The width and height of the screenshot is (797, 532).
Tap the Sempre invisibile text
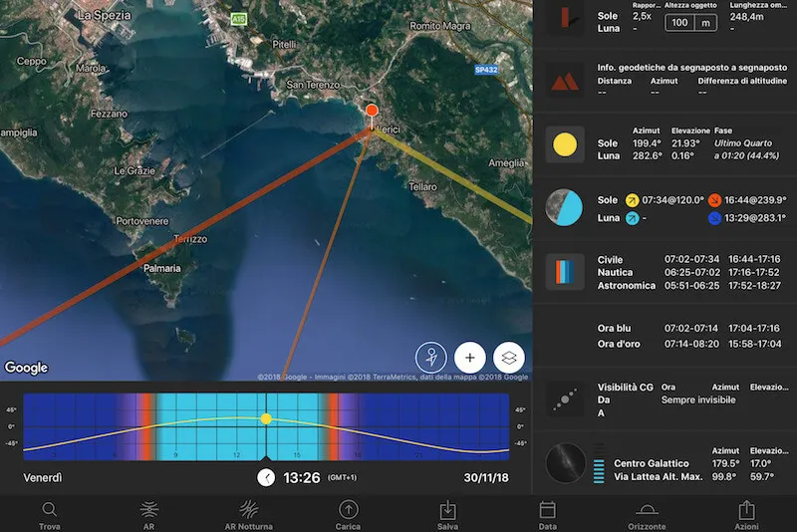coord(698,399)
